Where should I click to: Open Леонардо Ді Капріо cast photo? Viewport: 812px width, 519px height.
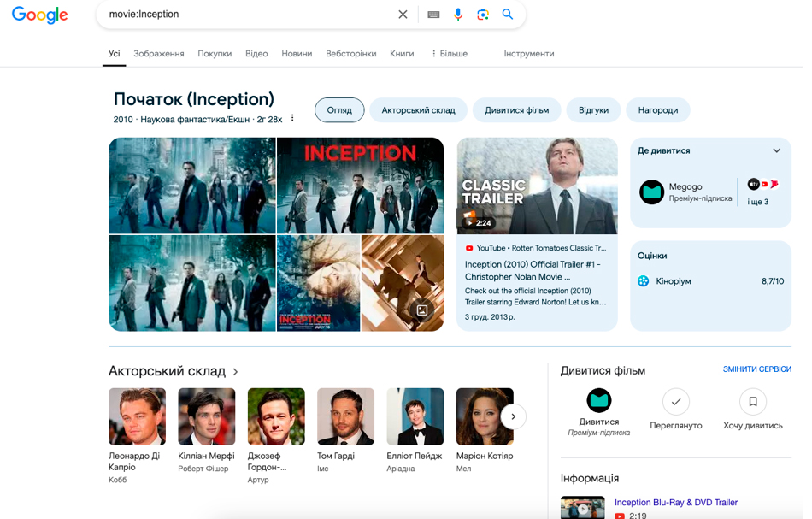coord(138,416)
